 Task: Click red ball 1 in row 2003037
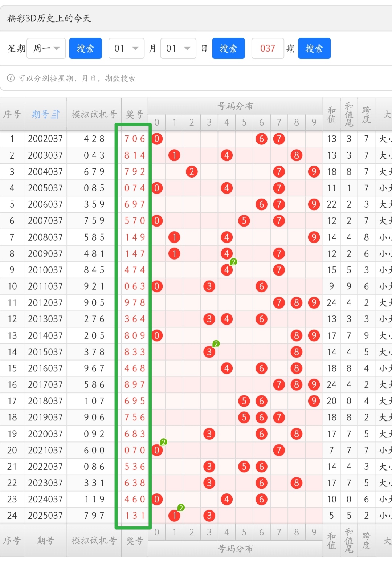pos(174,155)
